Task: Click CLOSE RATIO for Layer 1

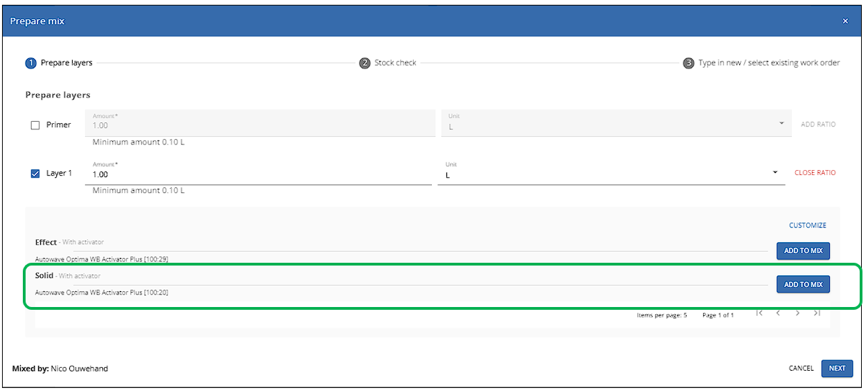Action: 815,173
